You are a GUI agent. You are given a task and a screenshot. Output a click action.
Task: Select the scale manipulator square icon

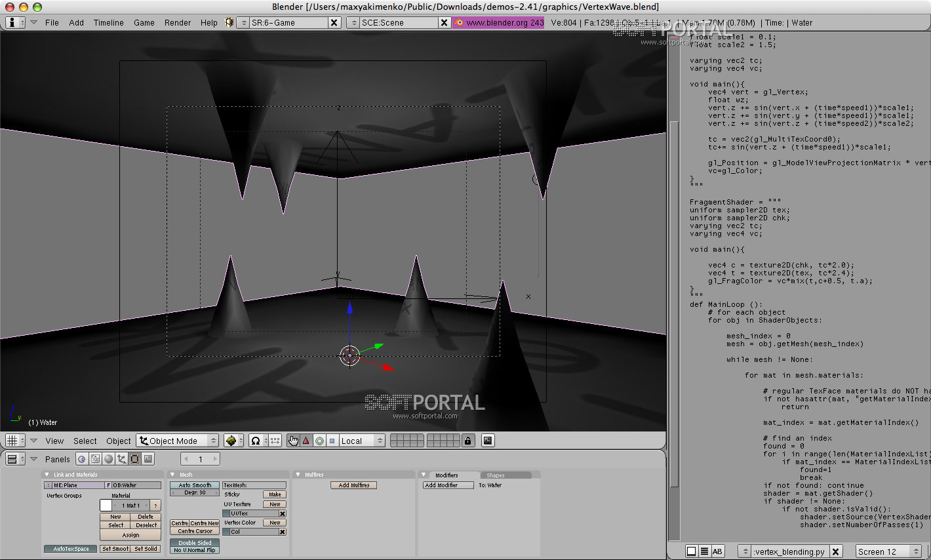(x=332, y=441)
